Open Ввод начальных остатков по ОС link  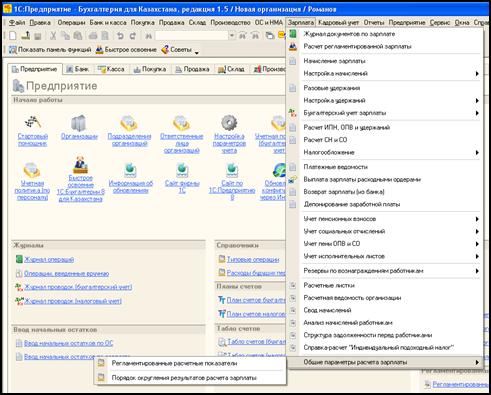tap(69, 343)
